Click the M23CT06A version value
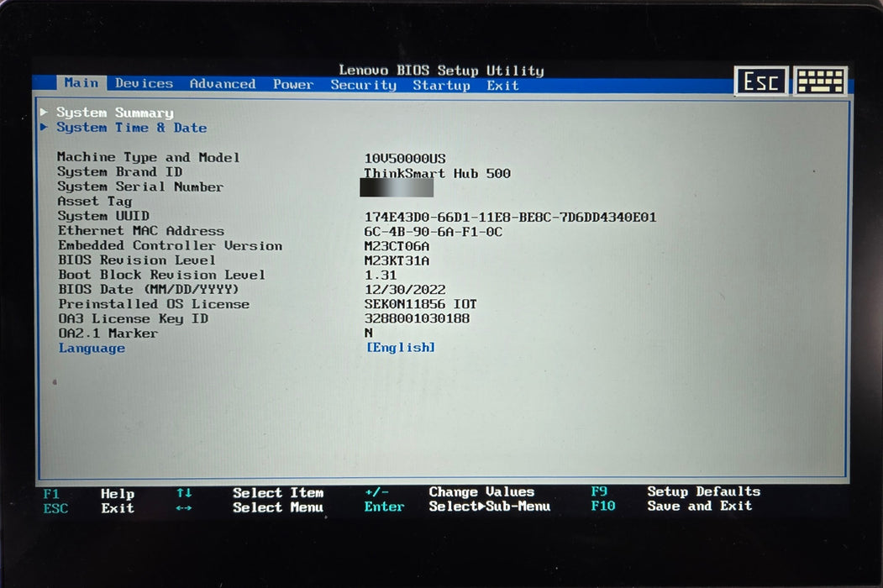Viewport: 883px width, 588px height. click(x=397, y=247)
